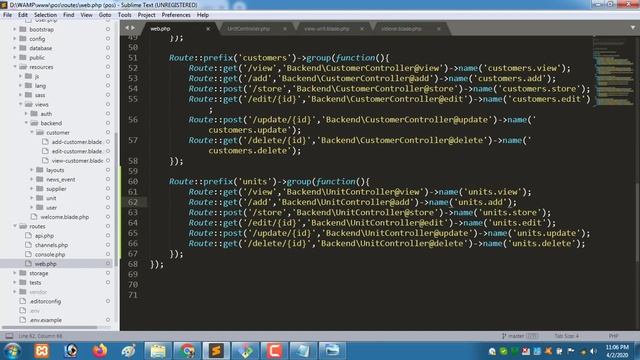Open the Preferences menu
The width and height of the screenshot is (640, 360).
pos(176,15)
